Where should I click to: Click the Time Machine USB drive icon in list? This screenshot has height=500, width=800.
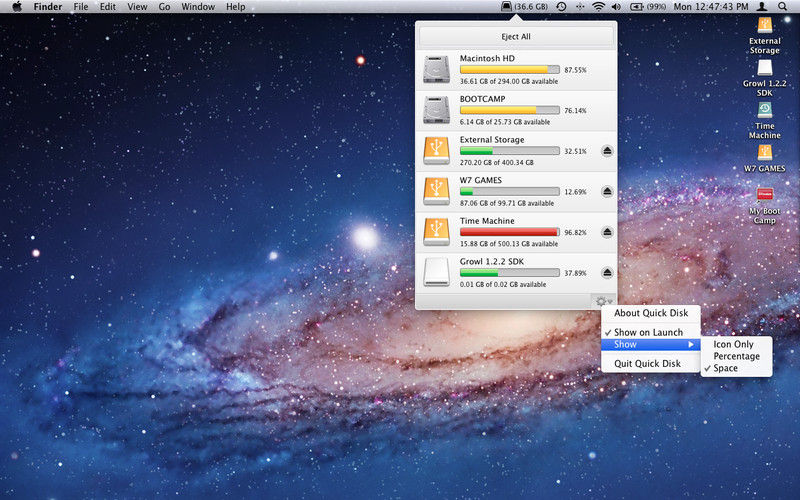pyautogui.click(x=436, y=232)
